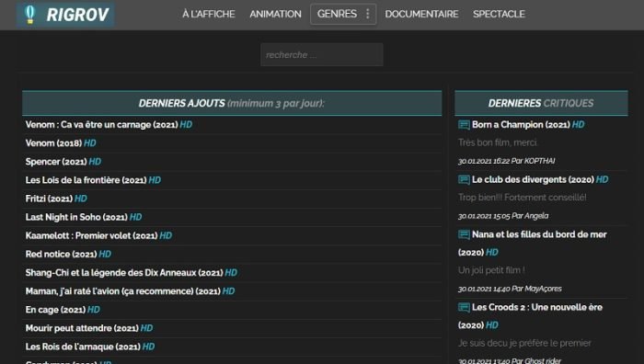Open the RIGROV home link

(65, 15)
